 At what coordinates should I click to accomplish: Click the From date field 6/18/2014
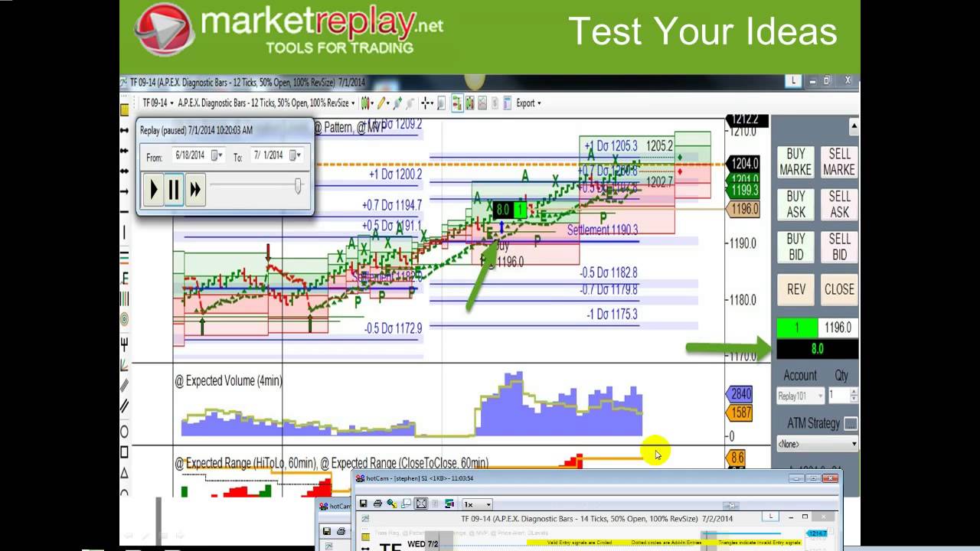tap(190, 155)
